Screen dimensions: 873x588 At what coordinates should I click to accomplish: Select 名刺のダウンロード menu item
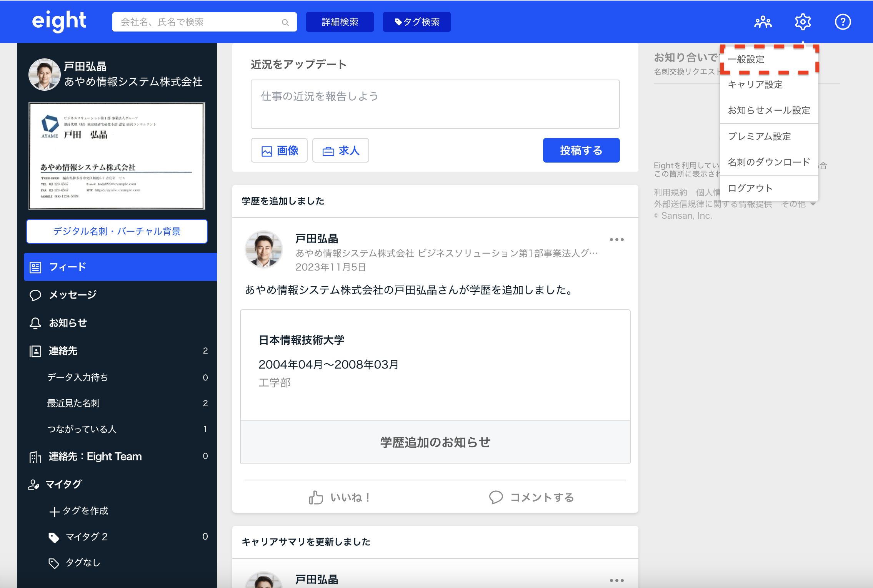coord(769,162)
